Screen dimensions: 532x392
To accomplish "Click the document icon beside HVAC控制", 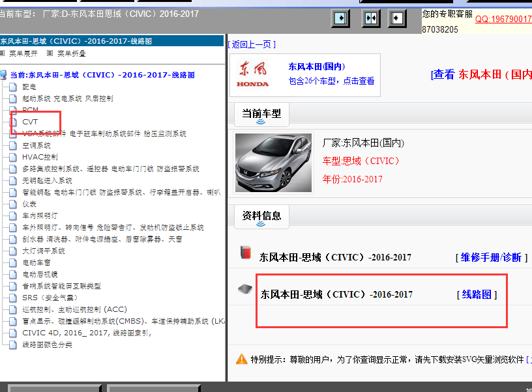I will [x=13, y=157].
